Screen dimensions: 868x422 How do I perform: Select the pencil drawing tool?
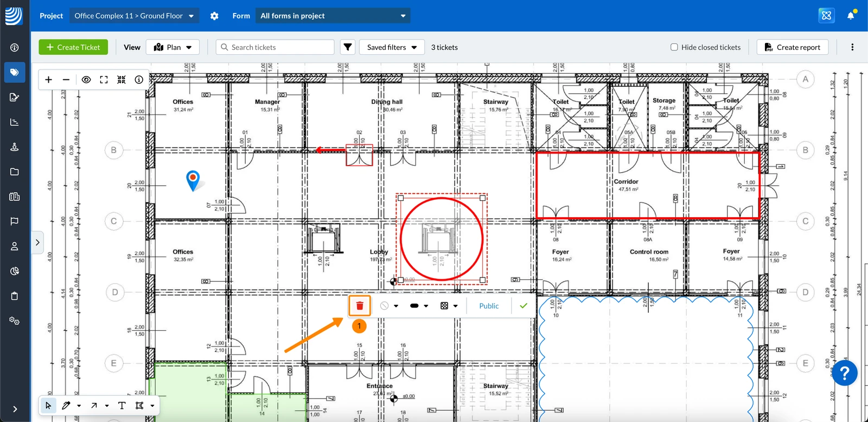[x=66, y=405]
